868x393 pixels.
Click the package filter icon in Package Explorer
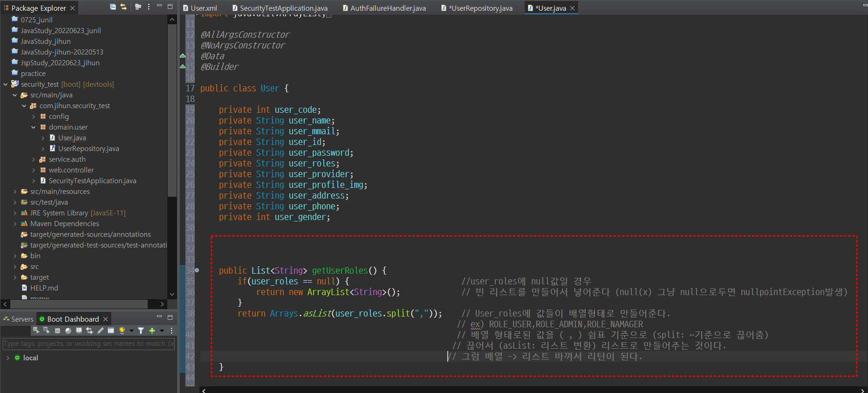(138, 7)
